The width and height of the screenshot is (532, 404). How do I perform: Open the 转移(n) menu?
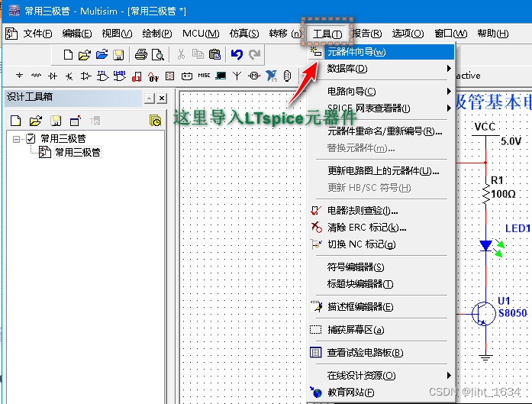(285, 34)
